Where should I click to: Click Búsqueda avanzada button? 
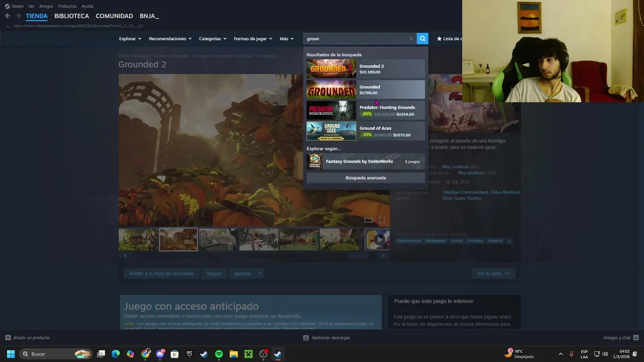point(366,178)
